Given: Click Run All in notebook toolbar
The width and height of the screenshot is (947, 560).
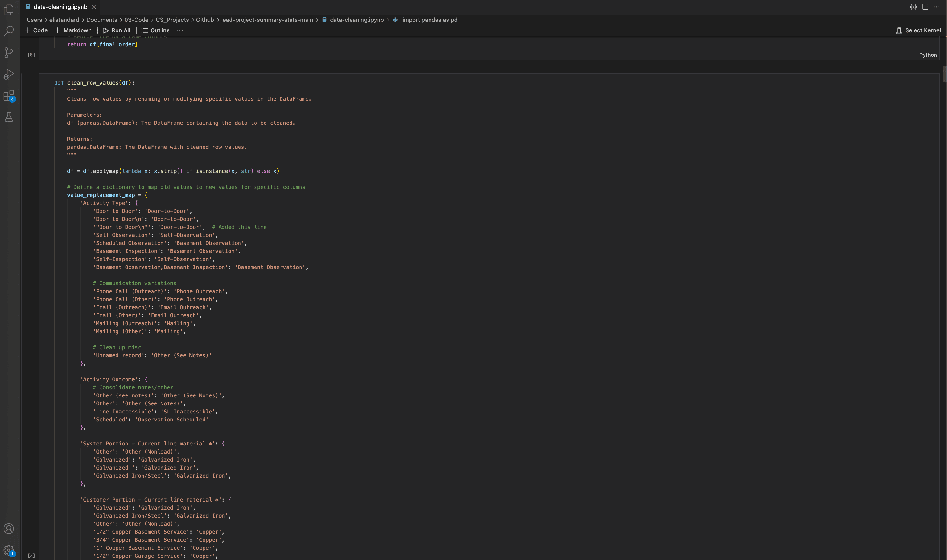Looking at the screenshot, I should 117,30.
